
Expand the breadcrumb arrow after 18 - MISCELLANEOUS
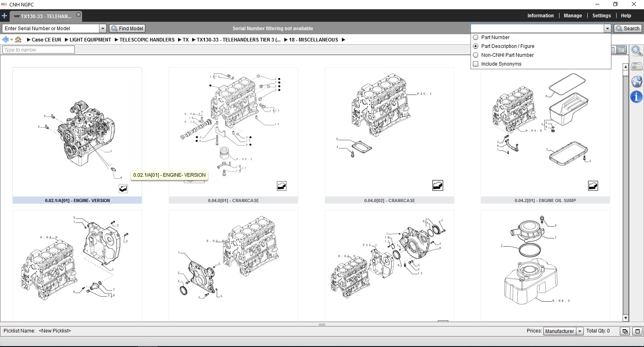click(343, 40)
